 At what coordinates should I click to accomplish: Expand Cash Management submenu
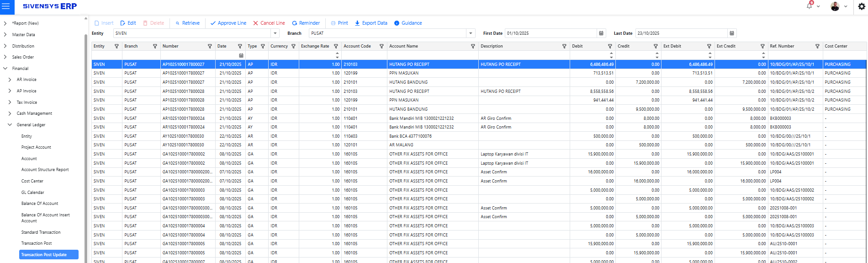[10, 113]
